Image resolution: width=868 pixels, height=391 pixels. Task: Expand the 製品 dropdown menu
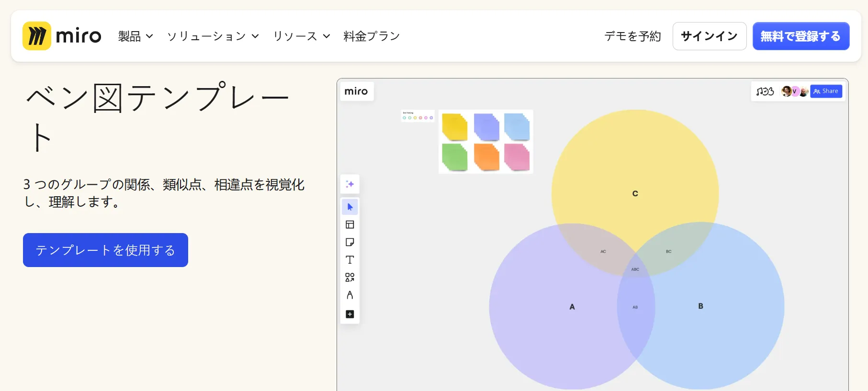coord(135,36)
